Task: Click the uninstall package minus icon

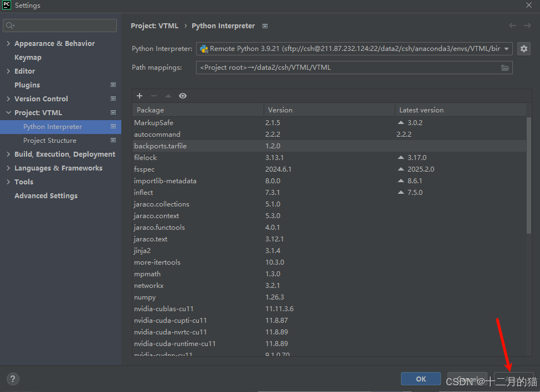Action: [154, 96]
